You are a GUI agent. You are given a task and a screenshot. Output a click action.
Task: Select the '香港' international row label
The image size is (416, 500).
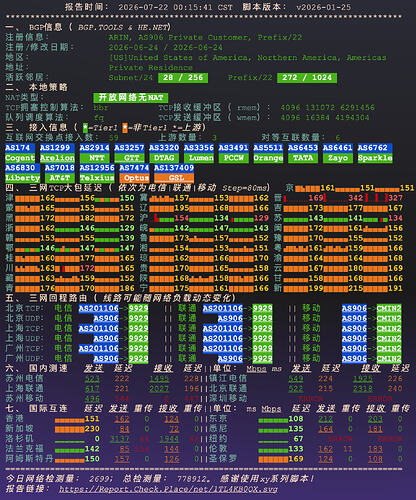(x=14, y=419)
